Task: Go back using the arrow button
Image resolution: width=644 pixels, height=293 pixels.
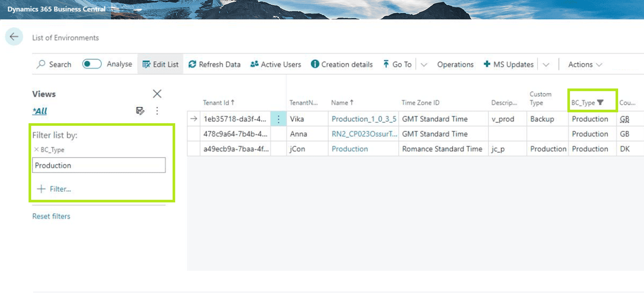Action: tap(14, 37)
